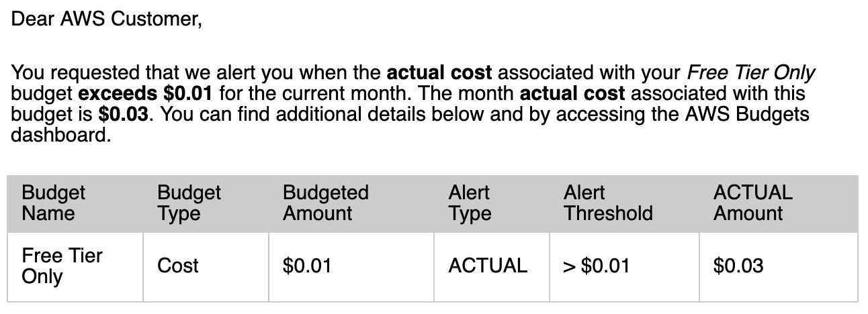Image resolution: width=868 pixels, height=314 pixels.
Task: Click the italic 'Free Tier Only' budget name
Action: click(x=751, y=72)
